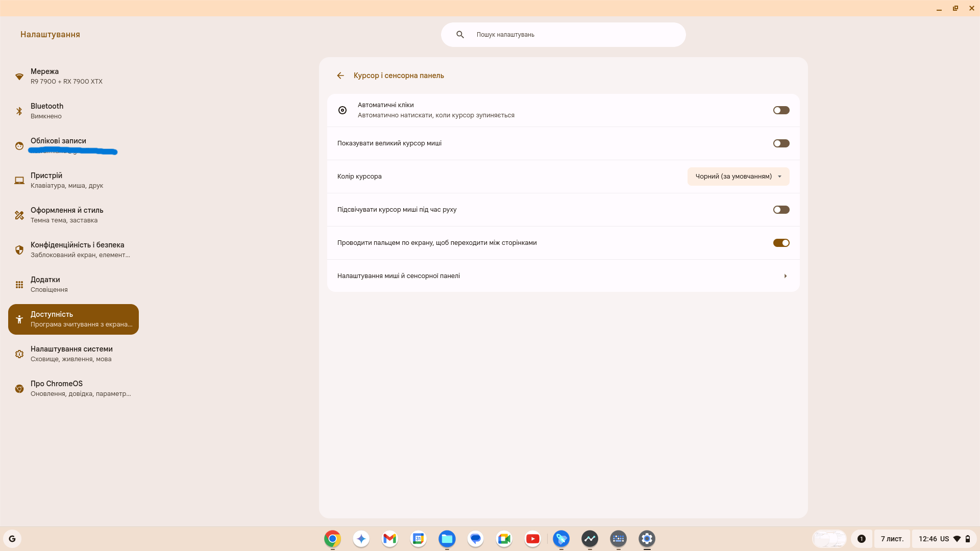Open the Колір курсора dropdown
The width and height of the screenshot is (980, 551).
point(738,176)
